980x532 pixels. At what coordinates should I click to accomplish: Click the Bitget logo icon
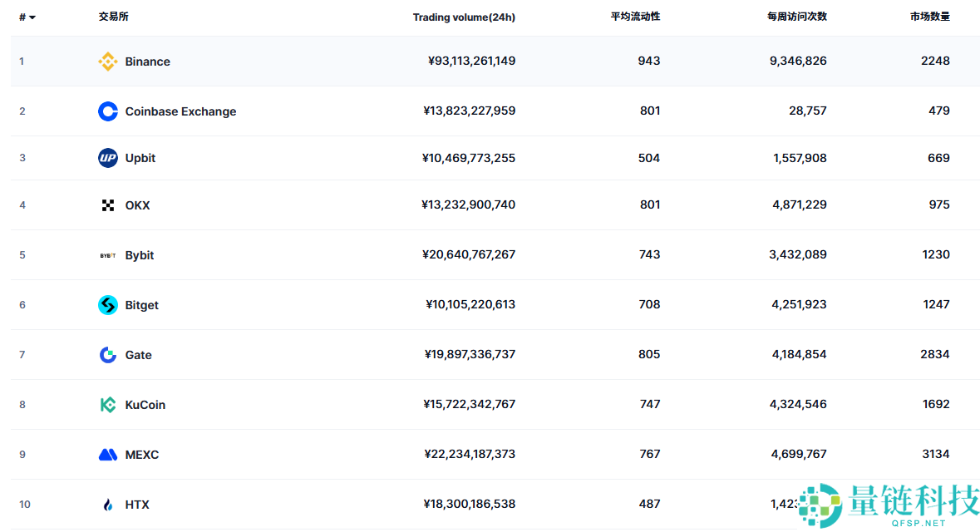107,305
